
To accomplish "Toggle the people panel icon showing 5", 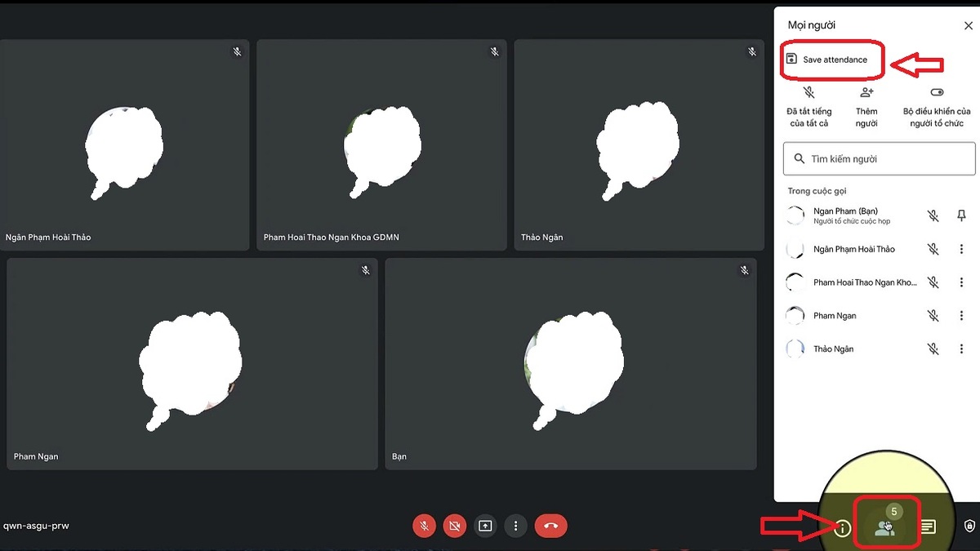I will (885, 527).
